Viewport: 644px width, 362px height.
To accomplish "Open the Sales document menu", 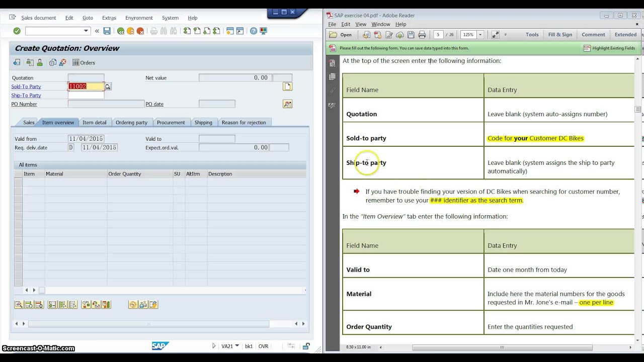I will pos(38,18).
